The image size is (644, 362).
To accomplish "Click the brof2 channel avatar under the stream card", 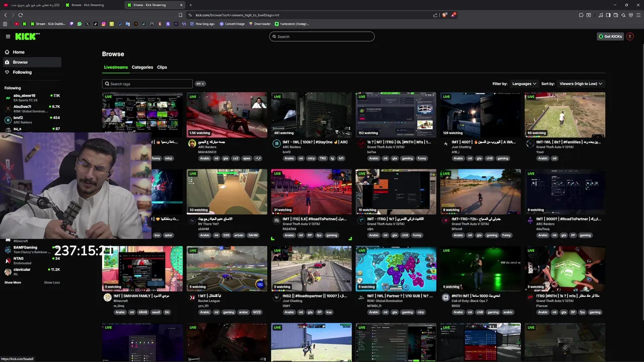I will point(276,144).
